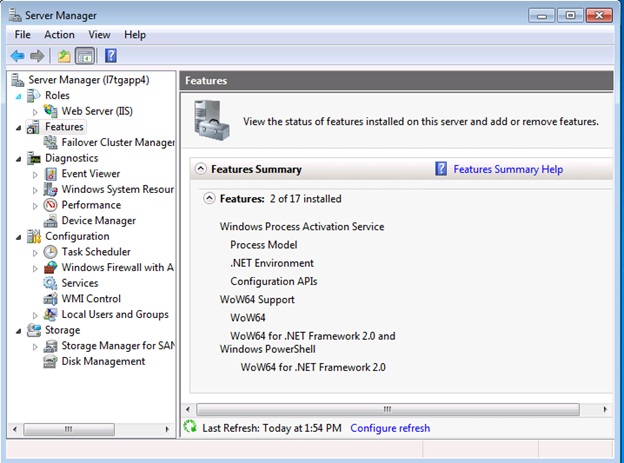The height and width of the screenshot is (463, 624).
Task: Click the Device Manager icon
Action: click(x=50, y=221)
